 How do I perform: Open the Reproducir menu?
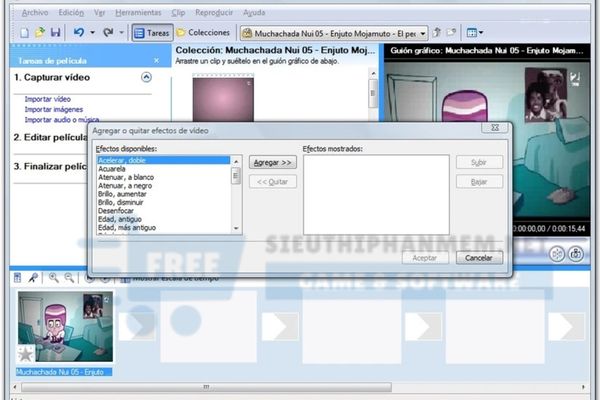pyautogui.click(x=214, y=13)
